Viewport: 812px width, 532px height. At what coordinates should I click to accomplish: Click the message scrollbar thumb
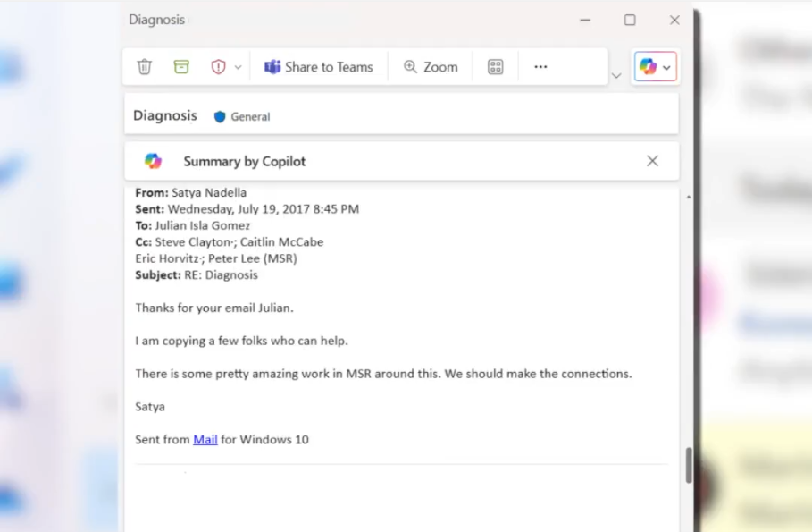click(688, 465)
